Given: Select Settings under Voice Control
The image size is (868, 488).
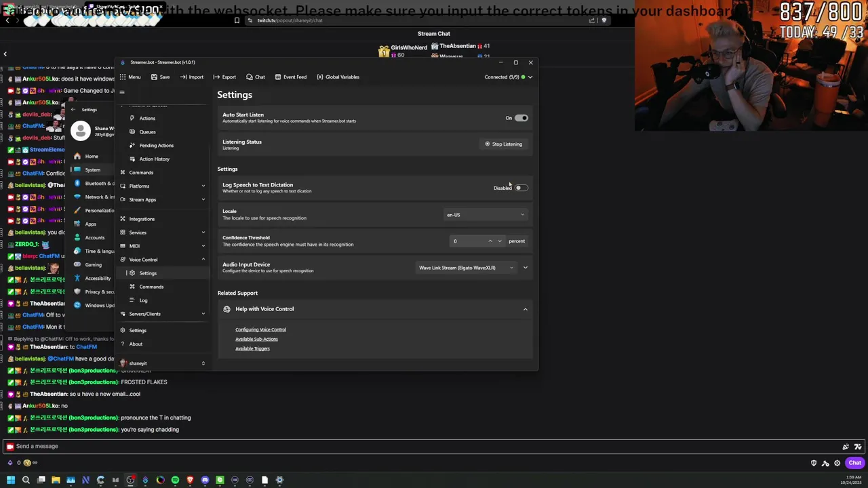Looking at the screenshot, I should (x=163, y=273).
